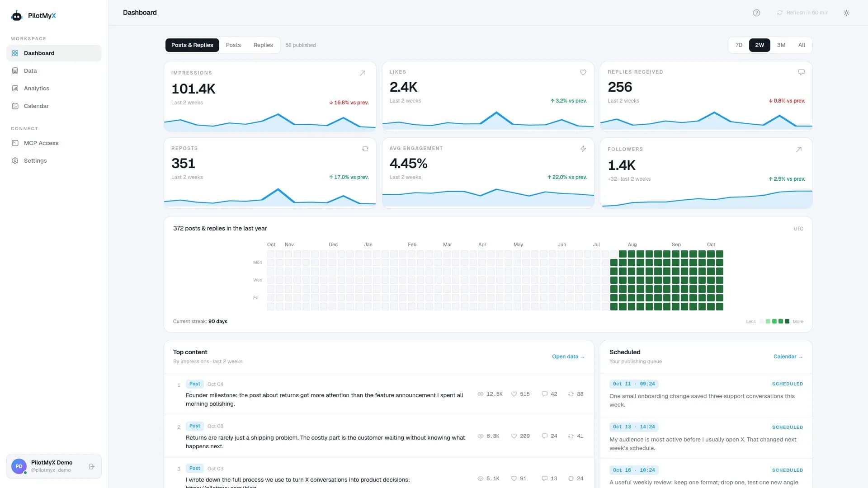
Task: Select the Posts & Replies filter
Action: pos(192,45)
